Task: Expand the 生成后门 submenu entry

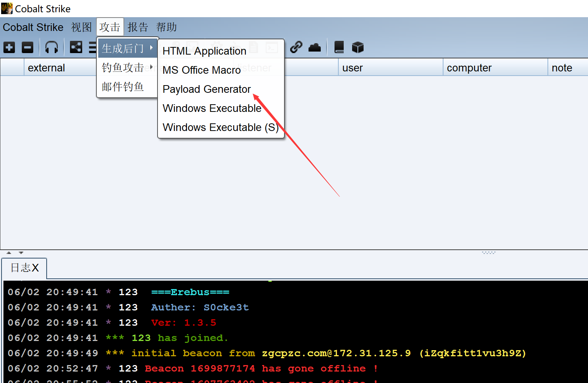Action: tap(128, 48)
